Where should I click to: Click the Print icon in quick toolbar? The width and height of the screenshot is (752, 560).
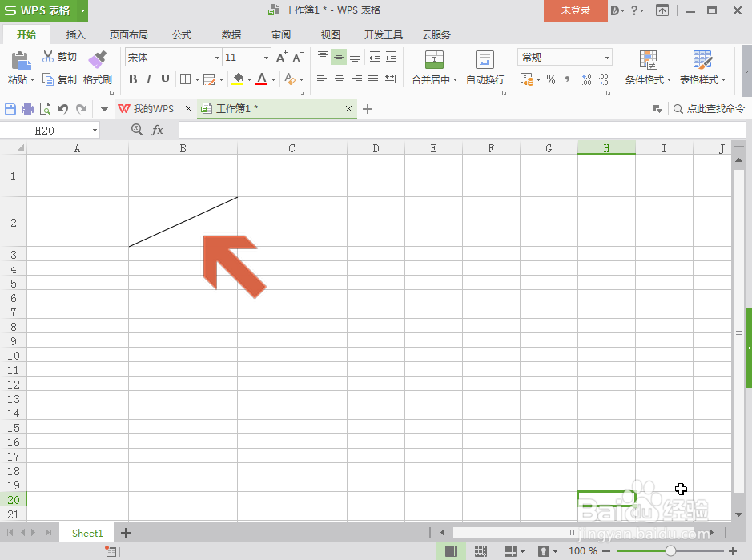click(28, 109)
